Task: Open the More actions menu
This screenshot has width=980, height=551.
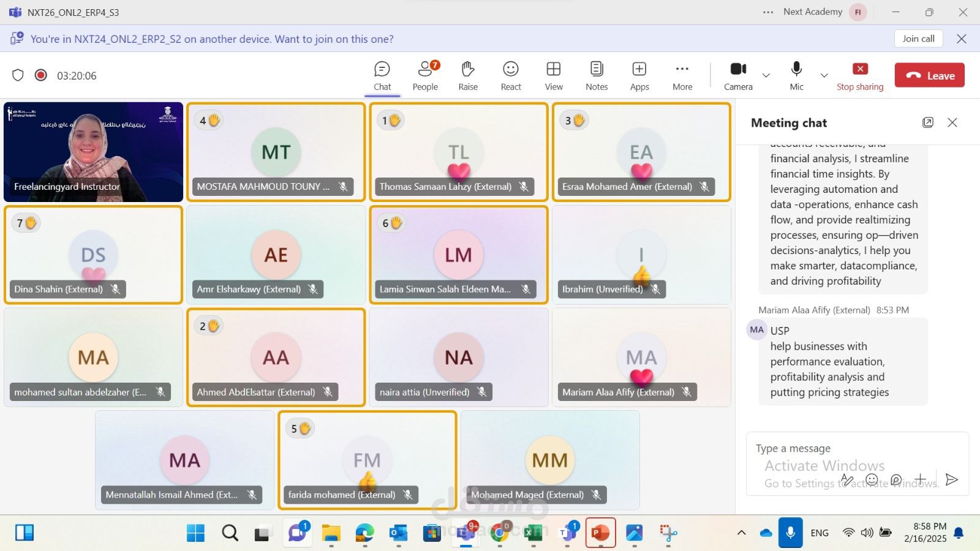Action: tap(682, 76)
